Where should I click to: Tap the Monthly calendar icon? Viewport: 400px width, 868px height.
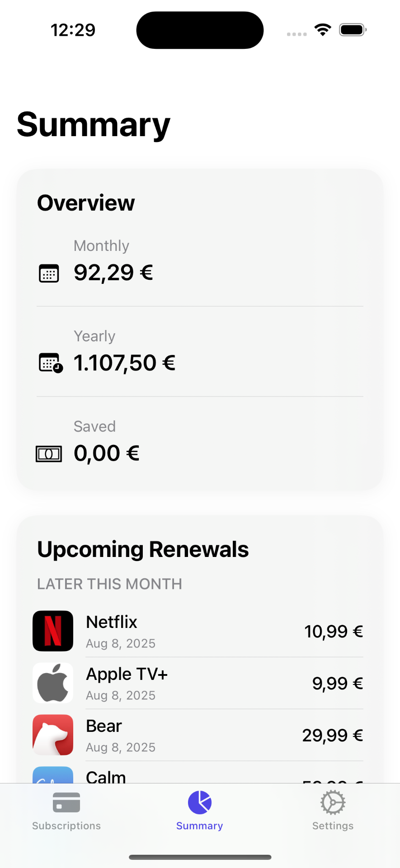tap(49, 273)
